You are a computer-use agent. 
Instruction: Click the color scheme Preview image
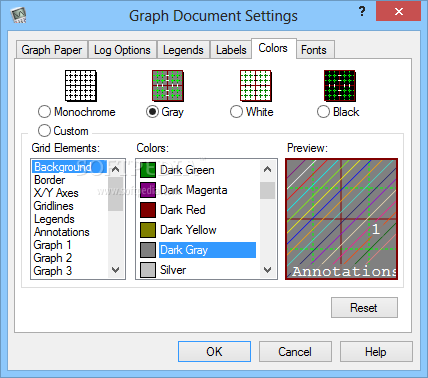[x=341, y=219]
